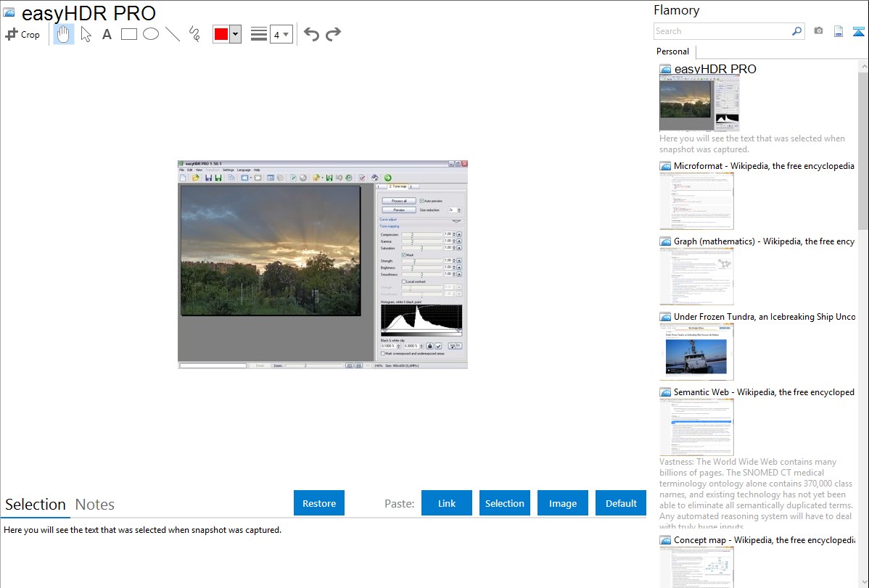Select the text annotation tool
Viewport: 869px width, 588px height.
(x=107, y=34)
